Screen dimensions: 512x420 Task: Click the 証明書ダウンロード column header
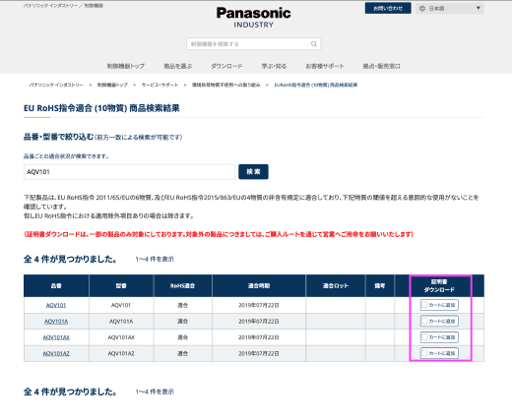tap(439, 286)
